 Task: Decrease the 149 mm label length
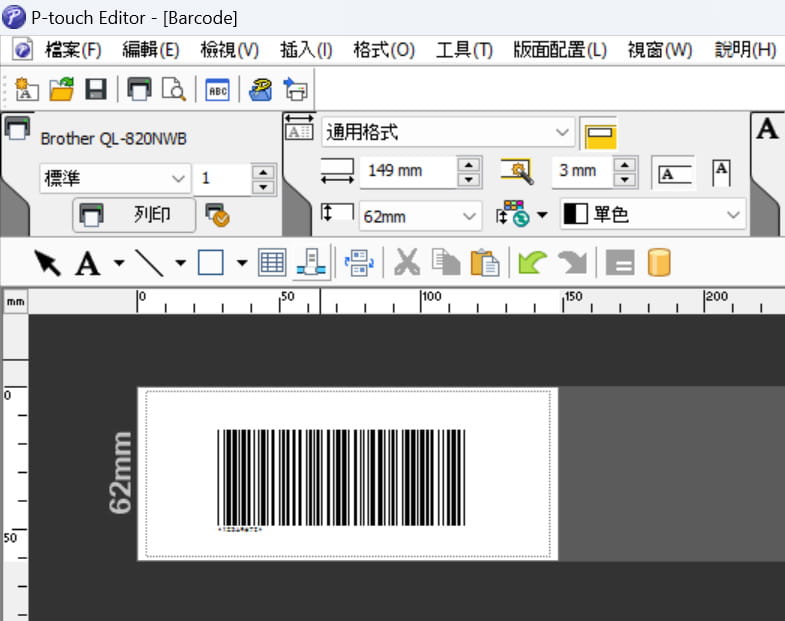coord(469,180)
